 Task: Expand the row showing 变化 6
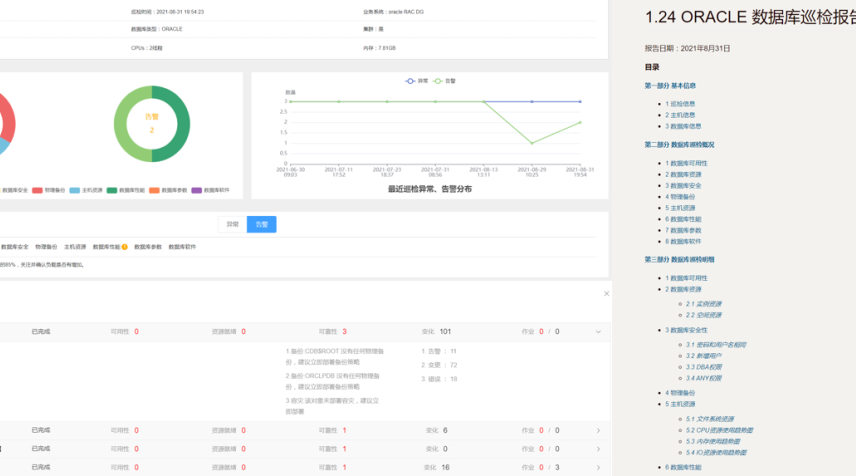coord(598,431)
